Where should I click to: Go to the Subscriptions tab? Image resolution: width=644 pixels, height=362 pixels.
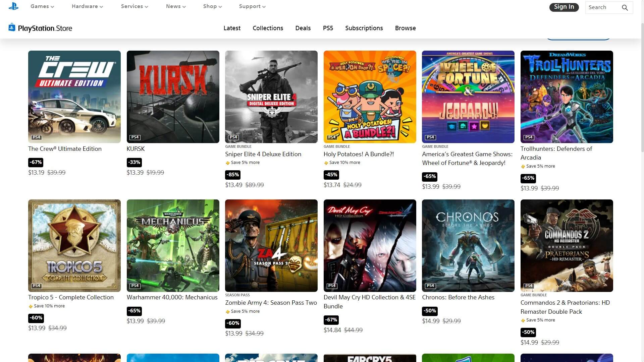tap(364, 28)
